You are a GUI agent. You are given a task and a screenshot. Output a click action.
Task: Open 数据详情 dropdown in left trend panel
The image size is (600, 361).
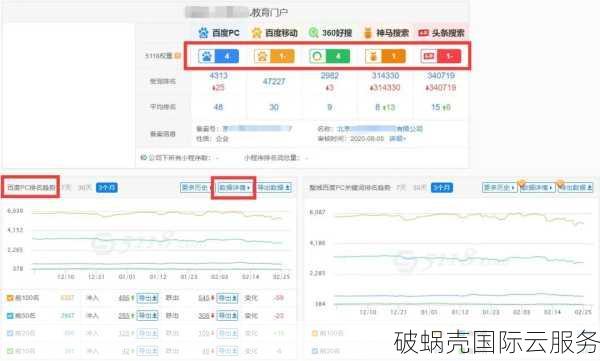(234, 188)
